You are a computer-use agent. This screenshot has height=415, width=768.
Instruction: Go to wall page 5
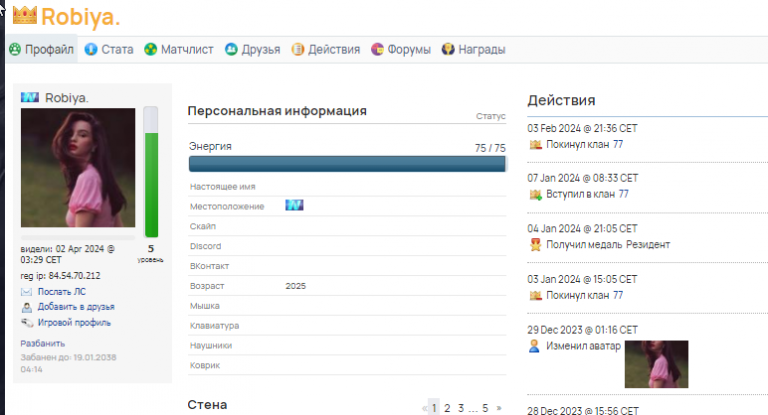point(485,408)
